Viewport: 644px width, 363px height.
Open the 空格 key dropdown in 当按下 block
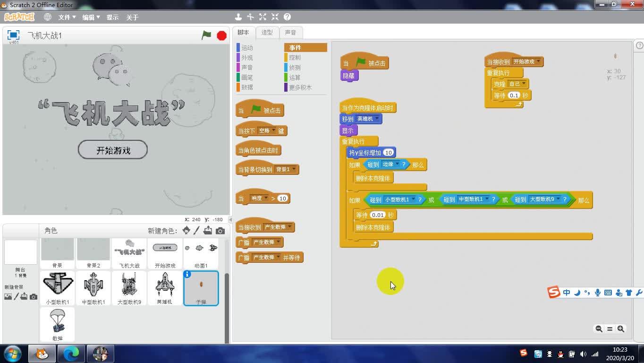tap(274, 130)
